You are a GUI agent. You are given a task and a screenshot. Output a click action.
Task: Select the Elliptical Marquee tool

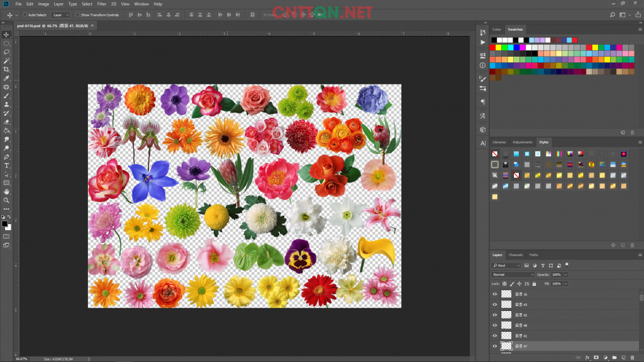click(x=6, y=43)
